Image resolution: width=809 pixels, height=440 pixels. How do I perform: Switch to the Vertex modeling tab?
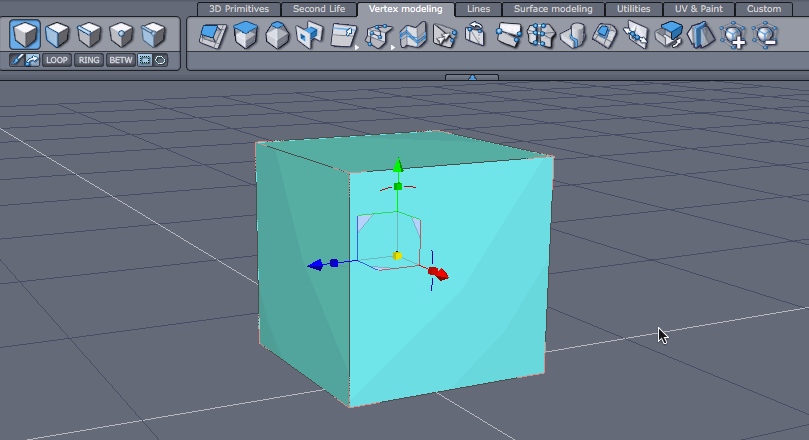click(406, 9)
